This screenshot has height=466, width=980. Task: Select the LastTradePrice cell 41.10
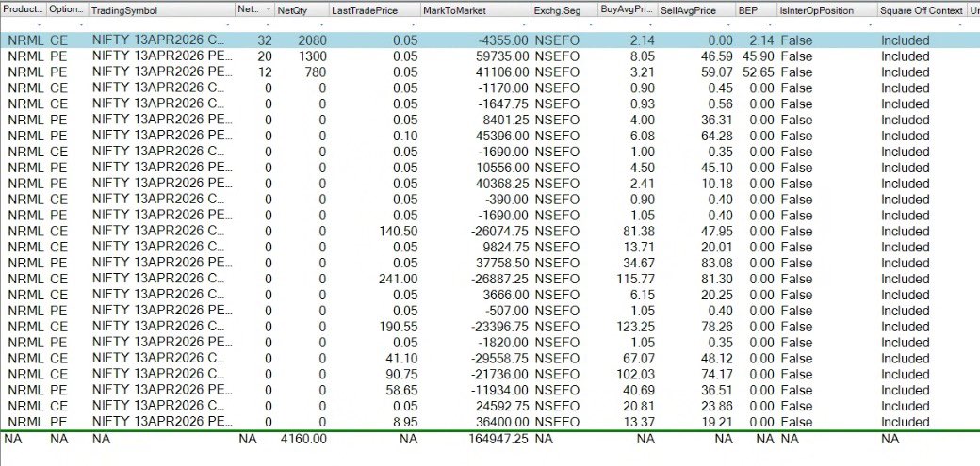click(x=401, y=359)
